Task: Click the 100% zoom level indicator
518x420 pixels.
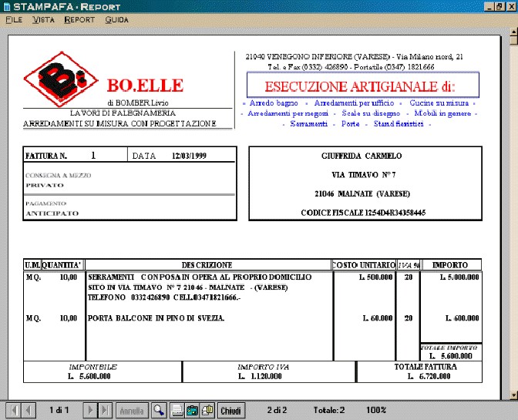Action: [376, 411]
